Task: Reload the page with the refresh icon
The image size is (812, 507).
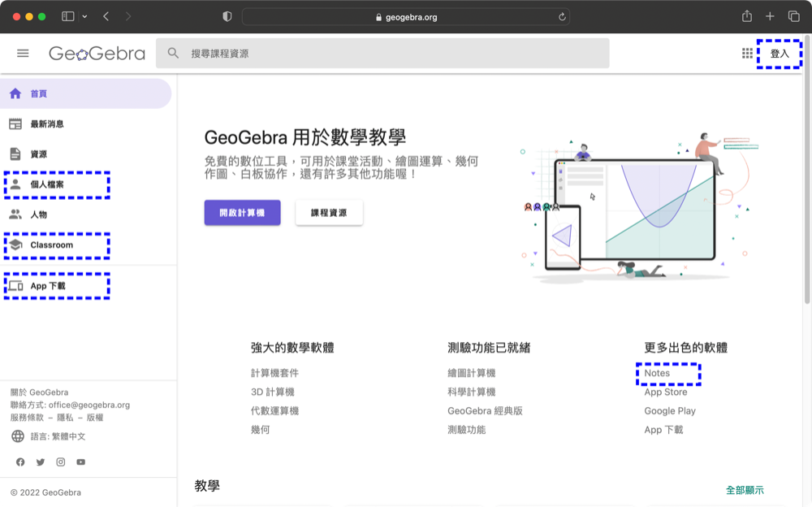Action: coord(562,16)
